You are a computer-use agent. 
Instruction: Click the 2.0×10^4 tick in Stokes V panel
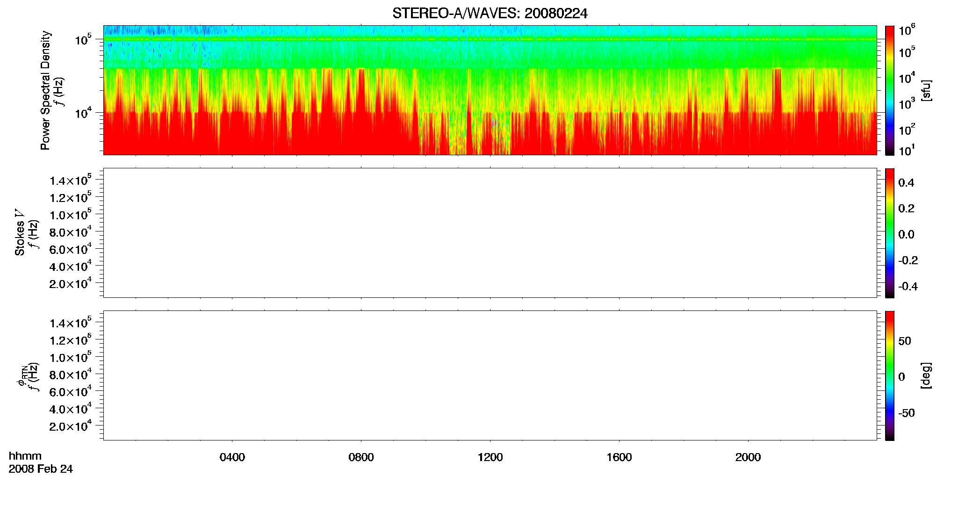point(71,283)
